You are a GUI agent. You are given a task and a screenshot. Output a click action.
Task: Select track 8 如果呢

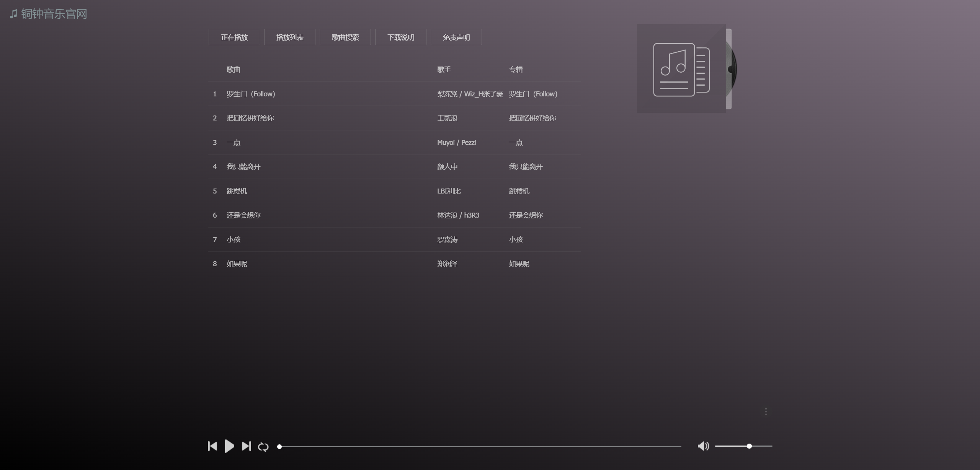coord(237,264)
